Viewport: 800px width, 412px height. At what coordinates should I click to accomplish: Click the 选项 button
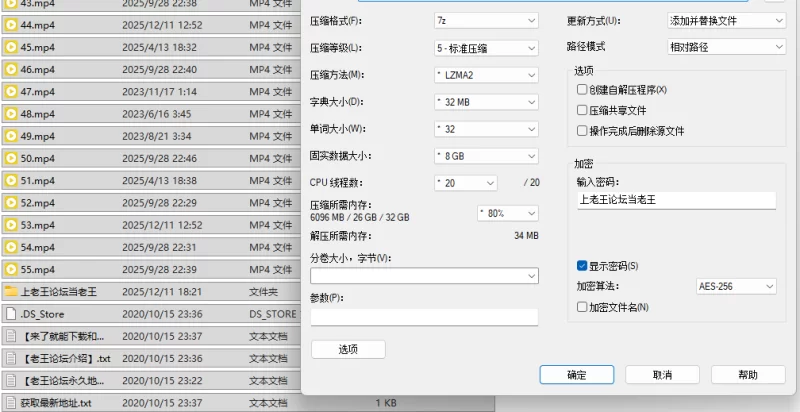point(347,349)
